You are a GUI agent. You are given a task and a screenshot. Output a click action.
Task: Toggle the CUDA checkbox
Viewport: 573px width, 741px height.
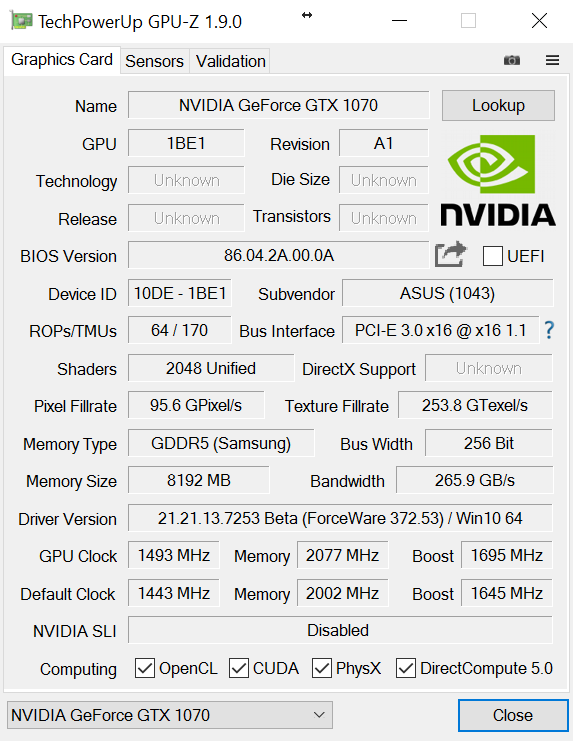click(x=239, y=668)
